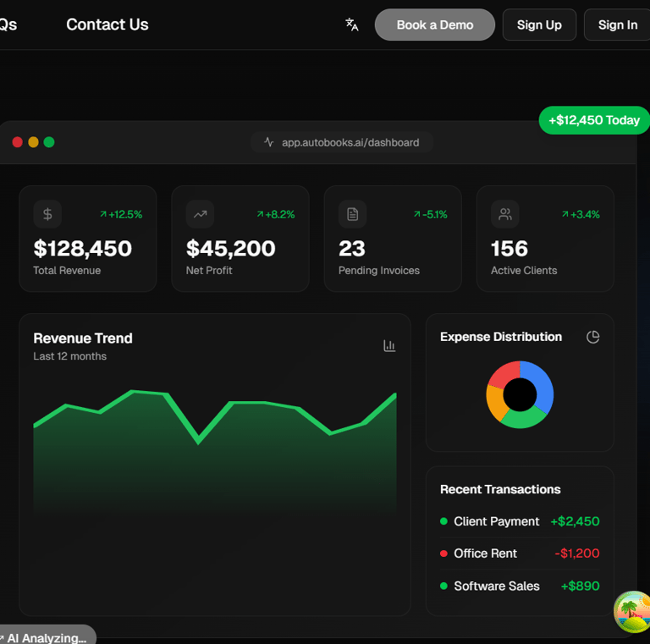Click the $128,450 Total Revenue value
This screenshot has height=644, width=650.
(82, 248)
